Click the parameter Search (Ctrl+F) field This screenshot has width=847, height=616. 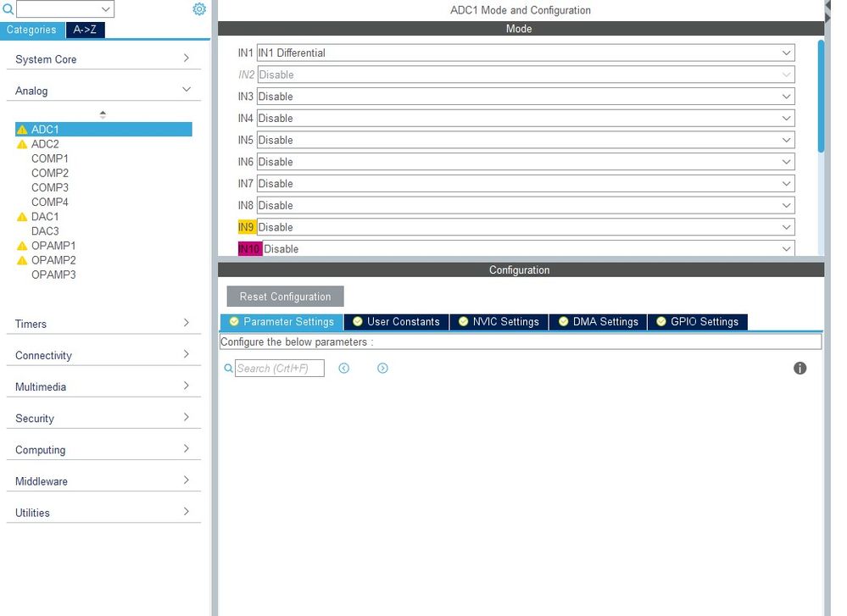click(x=279, y=369)
